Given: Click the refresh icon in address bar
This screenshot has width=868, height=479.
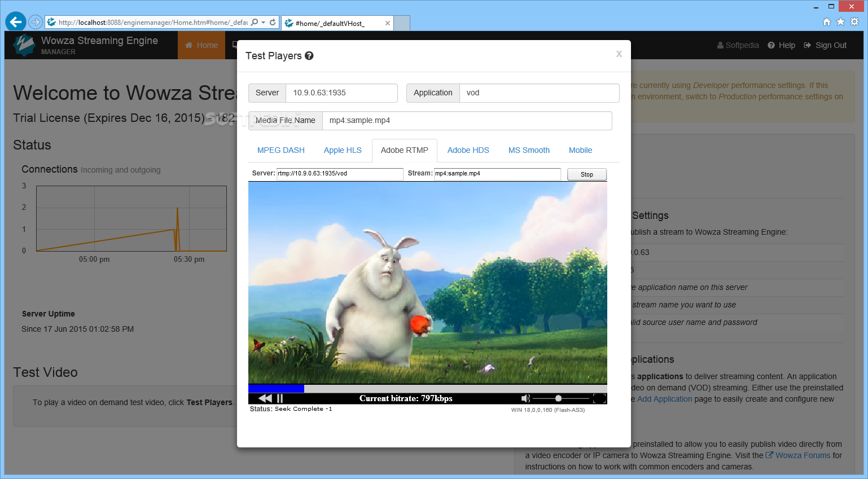Looking at the screenshot, I should click(x=273, y=22).
